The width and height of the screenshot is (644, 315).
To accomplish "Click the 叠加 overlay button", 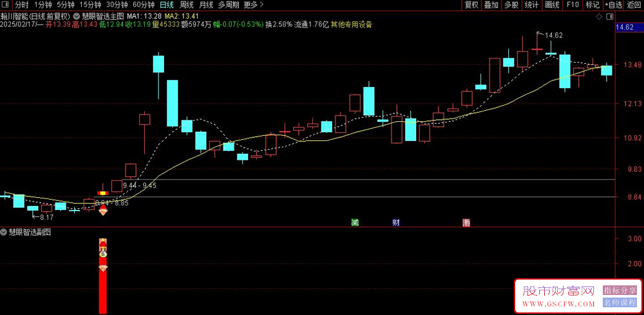I will pyautogui.click(x=491, y=5).
